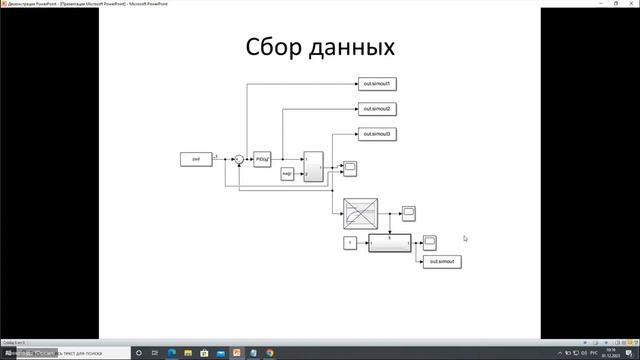Open the notification center icon
Image resolution: width=640 pixels, height=360 pixels.
(x=629, y=353)
